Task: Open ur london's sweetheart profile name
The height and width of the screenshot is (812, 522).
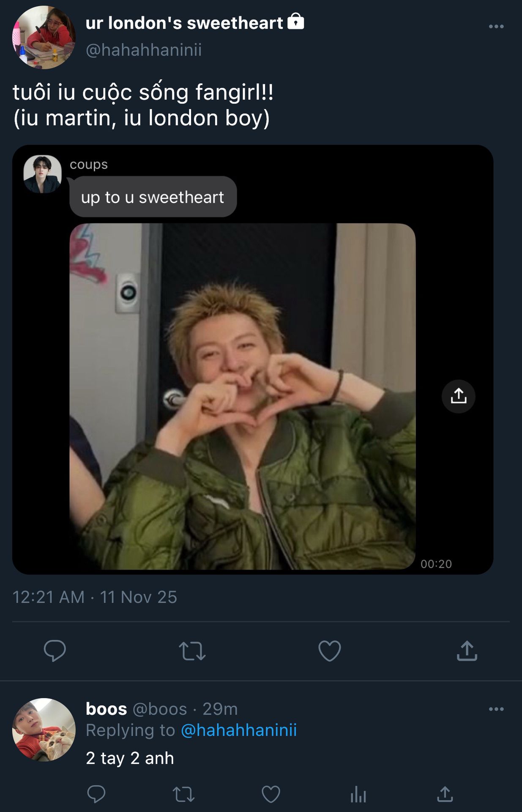Action: (x=184, y=23)
